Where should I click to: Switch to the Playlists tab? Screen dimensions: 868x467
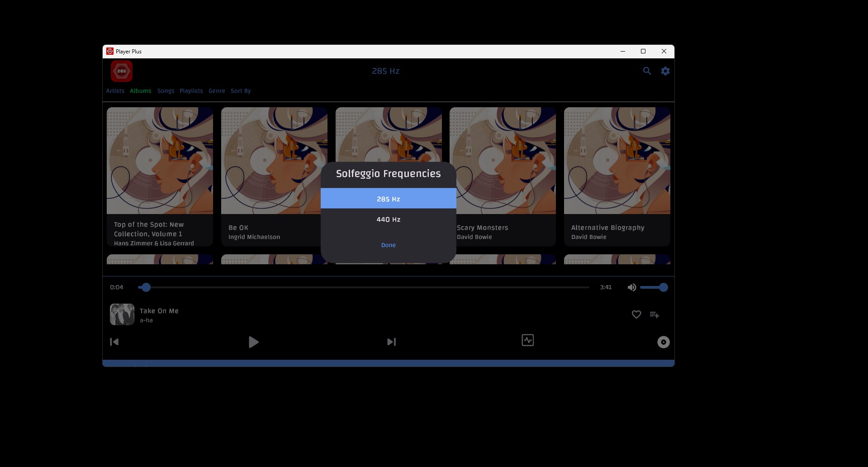(191, 91)
